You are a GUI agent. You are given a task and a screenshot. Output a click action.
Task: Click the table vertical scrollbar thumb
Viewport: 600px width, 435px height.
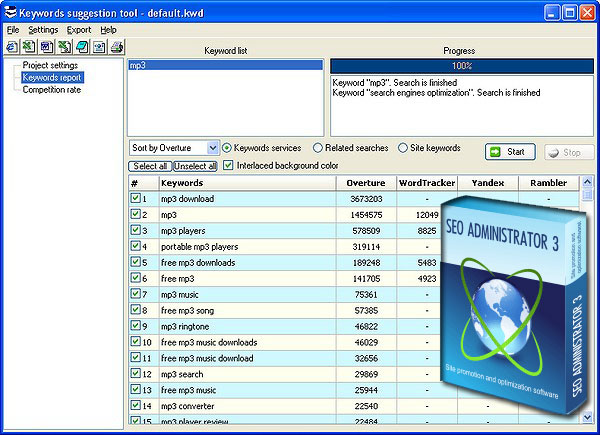tap(587, 194)
